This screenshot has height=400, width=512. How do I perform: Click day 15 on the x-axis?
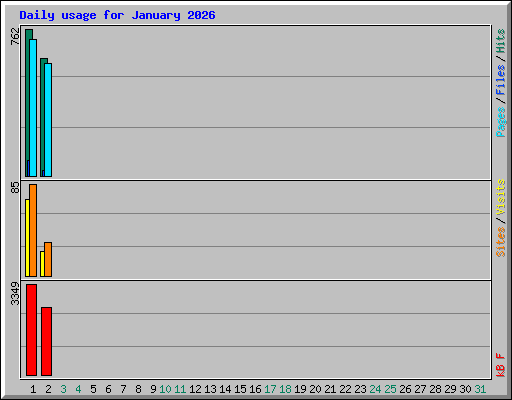tap(240, 389)
